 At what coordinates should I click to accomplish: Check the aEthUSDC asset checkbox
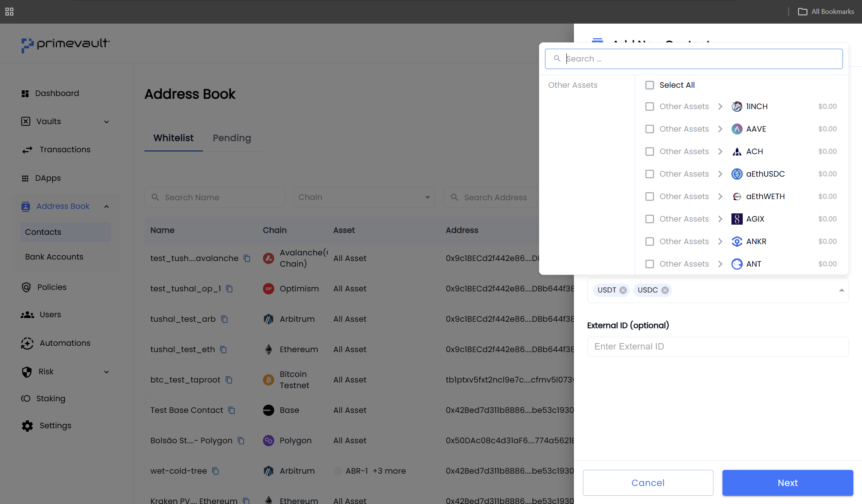pyautogui.click(x=650, y=174)
